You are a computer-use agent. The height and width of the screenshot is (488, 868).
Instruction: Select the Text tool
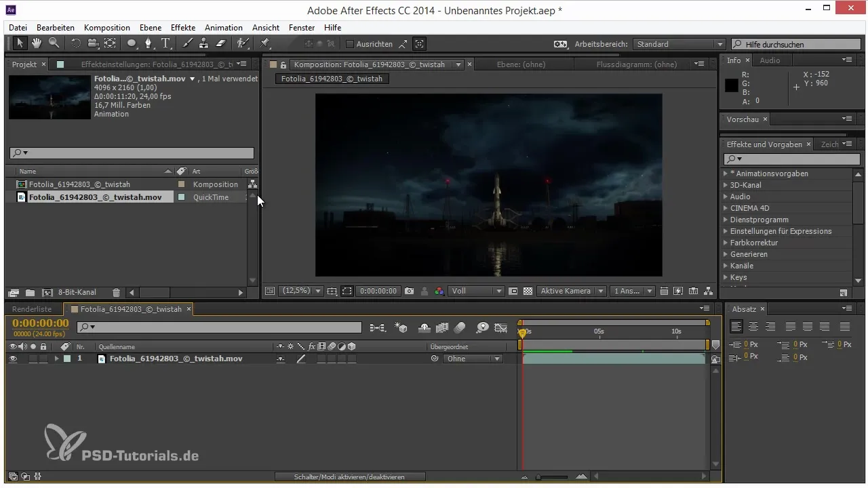click(x=165, y=43)
